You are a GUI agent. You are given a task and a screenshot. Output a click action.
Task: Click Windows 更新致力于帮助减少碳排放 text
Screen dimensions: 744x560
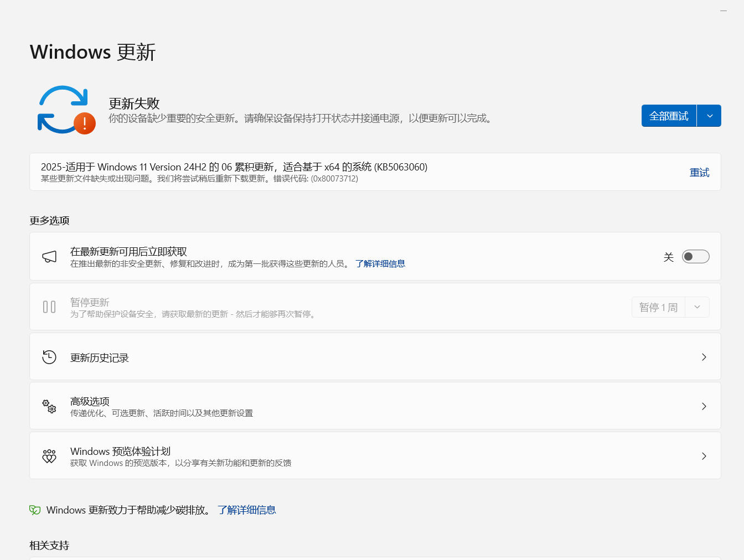pos(130,510)
